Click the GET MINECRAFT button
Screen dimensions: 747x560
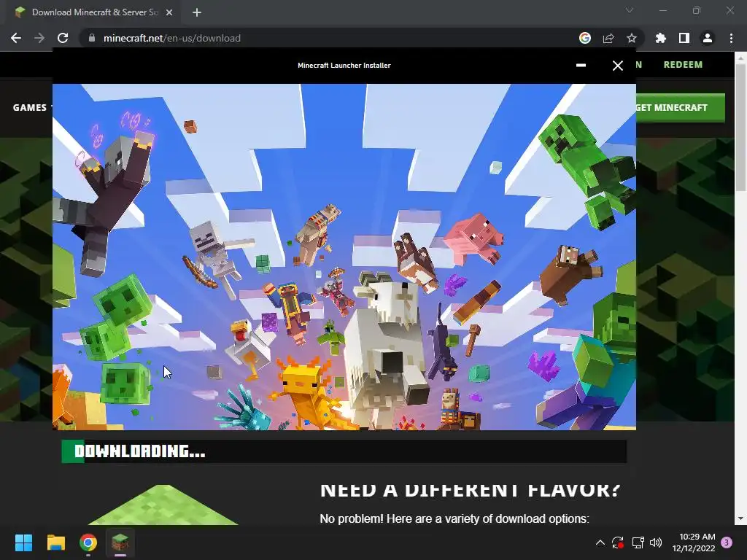(681, 108)
